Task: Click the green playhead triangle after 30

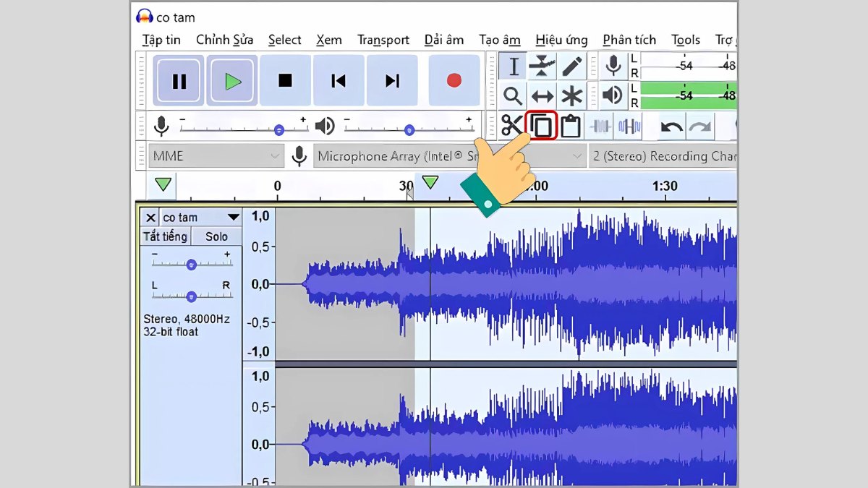Action: pyautogui.click(x=430, y=182)
